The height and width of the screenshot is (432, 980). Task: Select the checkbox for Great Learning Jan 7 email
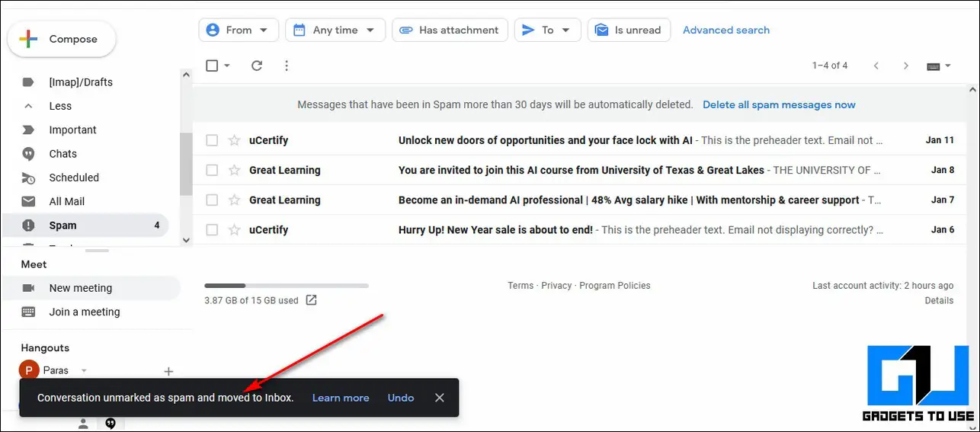pyautogui.click(x=212, y=200)
